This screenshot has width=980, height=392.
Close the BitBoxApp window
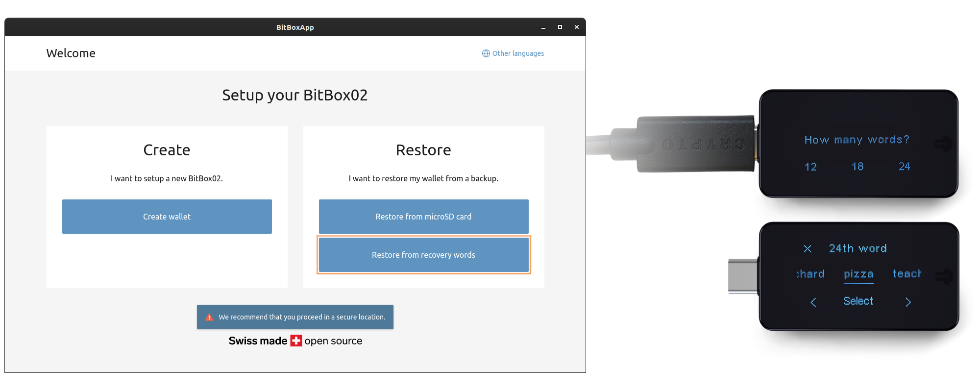[x=577, y=27]
